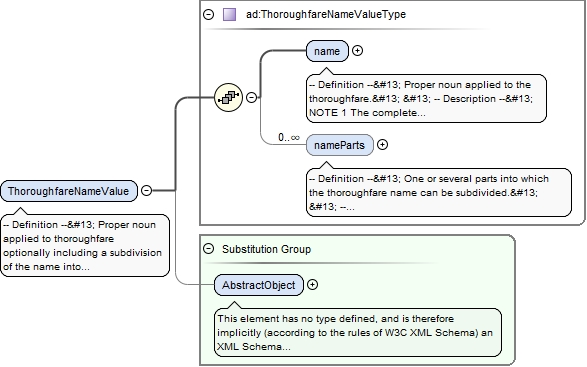The image size is (587, 367).
Task: Collapse the Substitution Group box
Action: 209,249
